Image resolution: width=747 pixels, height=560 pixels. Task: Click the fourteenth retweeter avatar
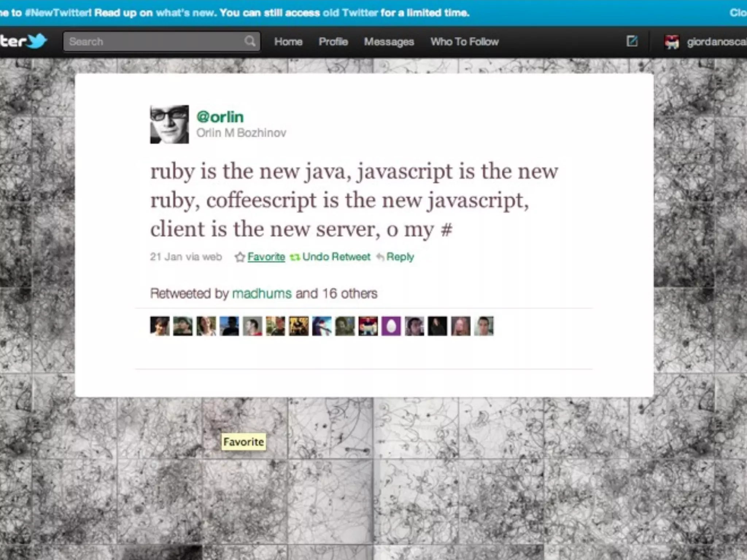[x=461, y=326]
